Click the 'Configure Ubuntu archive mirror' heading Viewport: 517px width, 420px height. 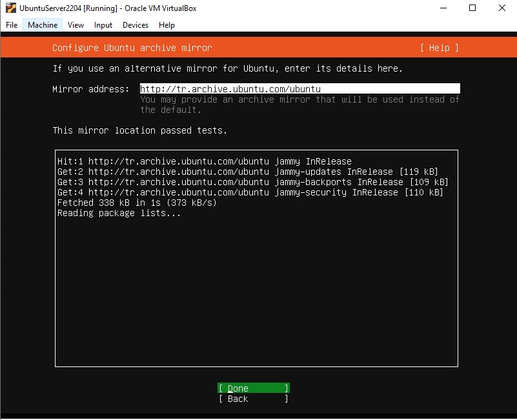tap(132, 48)
